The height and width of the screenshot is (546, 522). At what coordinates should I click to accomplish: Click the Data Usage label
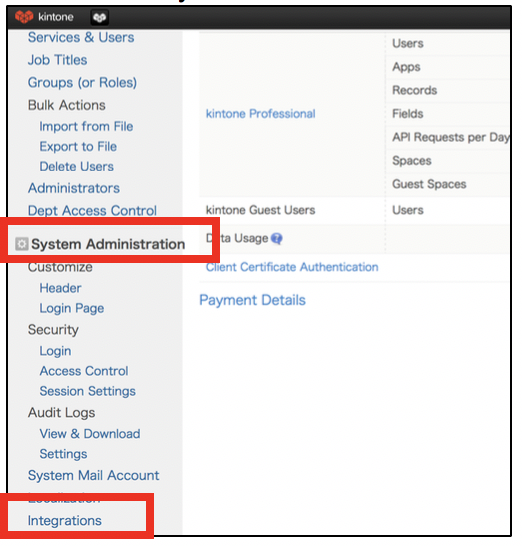coord(237,239)
